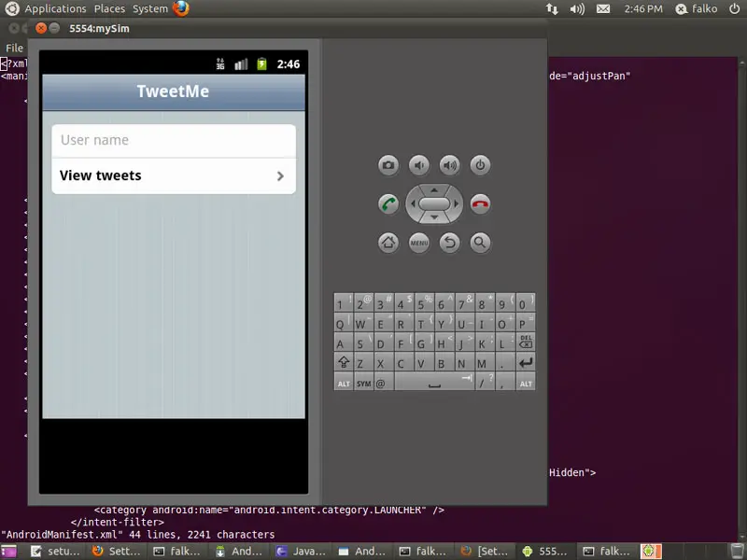Click the emulator search button

point(480,243)
